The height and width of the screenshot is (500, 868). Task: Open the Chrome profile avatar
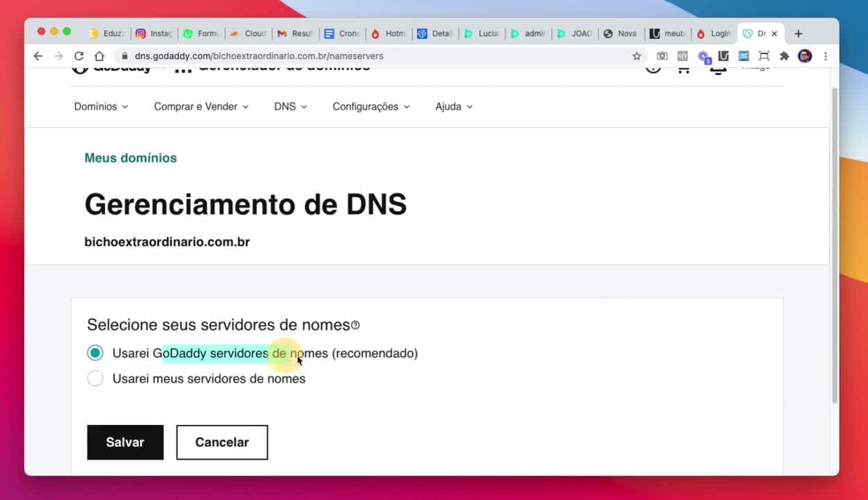[805, 56]
